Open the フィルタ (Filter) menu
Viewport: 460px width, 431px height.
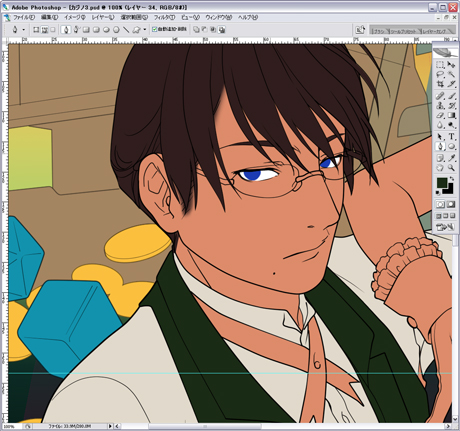tap(164, 17)
